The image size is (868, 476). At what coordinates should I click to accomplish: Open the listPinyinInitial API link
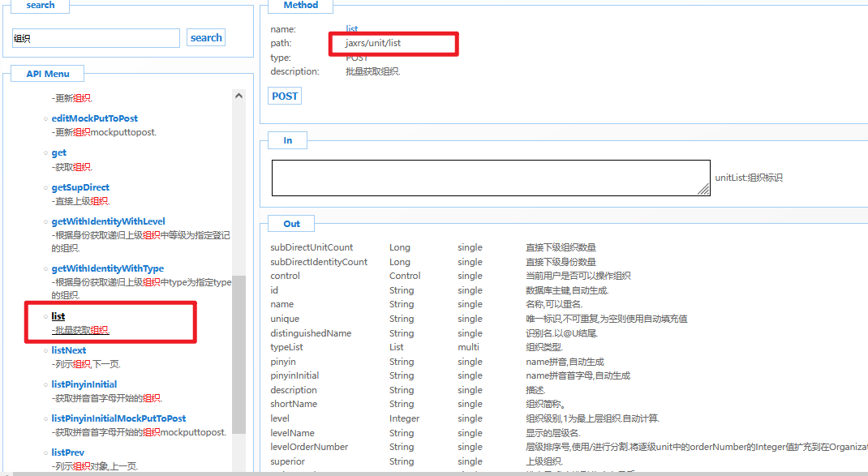pyautogui.click(x=84, y=384)
